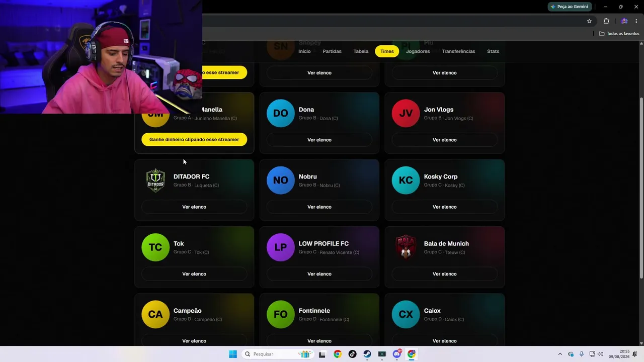The height and width of the screenshot is (362, 644).
Task: Click the text "Grupo C · Renato Vicente (C)"
Action: (x=329, y=252)
